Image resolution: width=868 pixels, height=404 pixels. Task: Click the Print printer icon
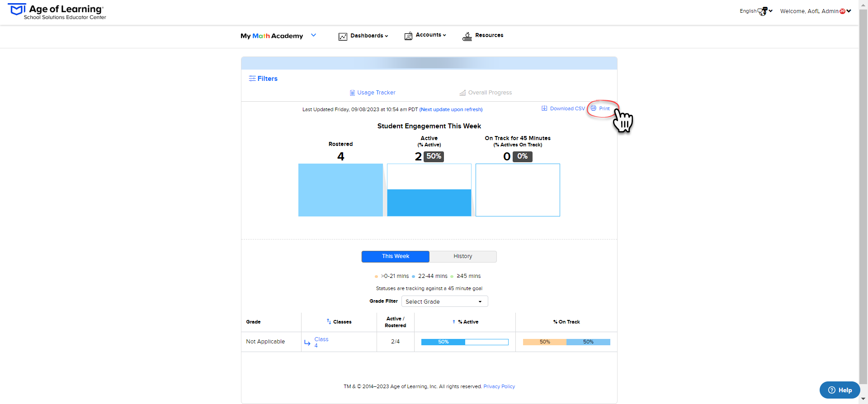[x=593, y=108]
